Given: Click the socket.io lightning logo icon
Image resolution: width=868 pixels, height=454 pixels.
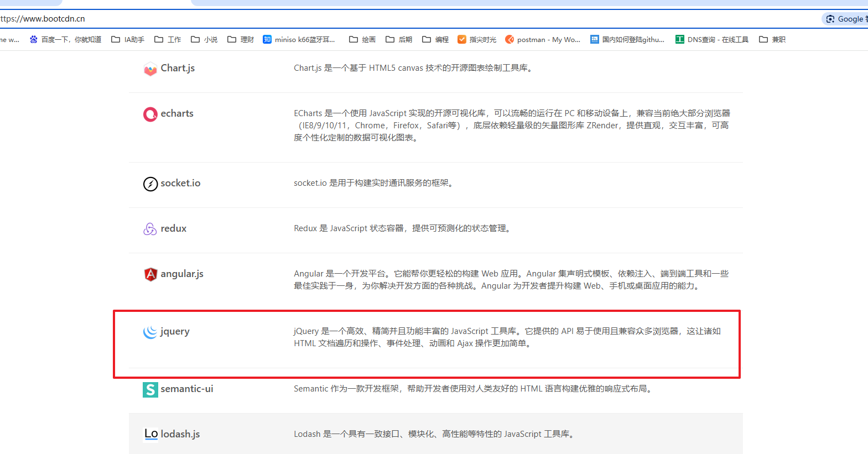Looking at the screenshot, I should coord(150,184).
